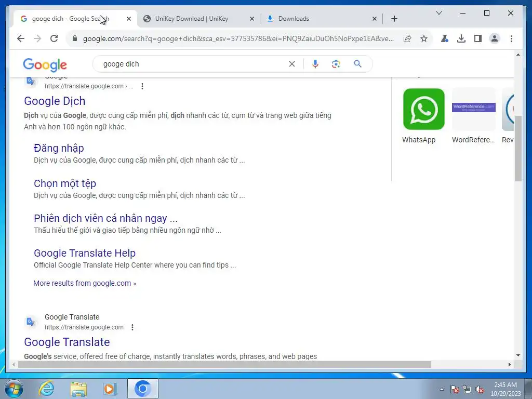
Task: Click the horizontal scrollbar thumb
Action: pyautogui.click(x=224, y=364)
